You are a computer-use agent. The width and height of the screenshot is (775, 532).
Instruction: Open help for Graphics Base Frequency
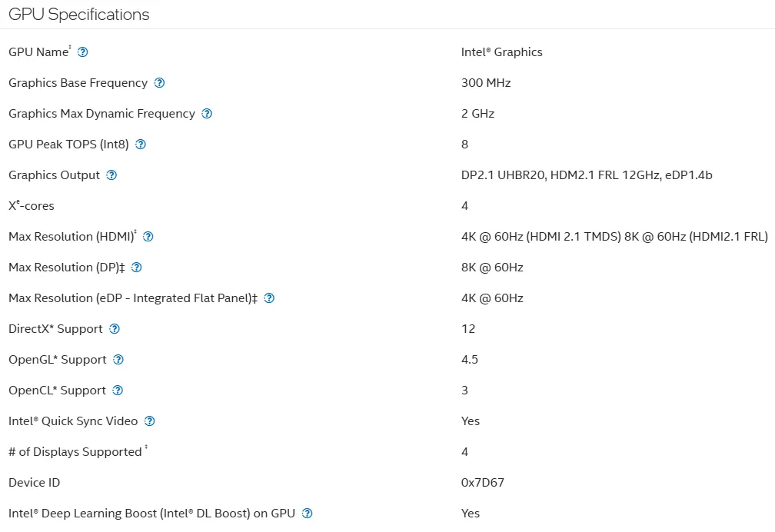(159, 82)
